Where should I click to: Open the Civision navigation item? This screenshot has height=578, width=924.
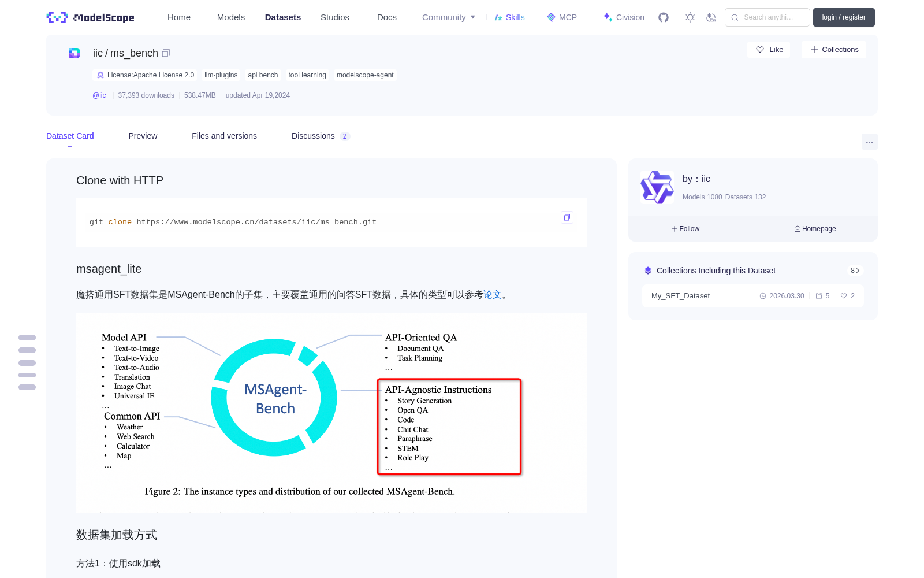[x=624, y=17]
